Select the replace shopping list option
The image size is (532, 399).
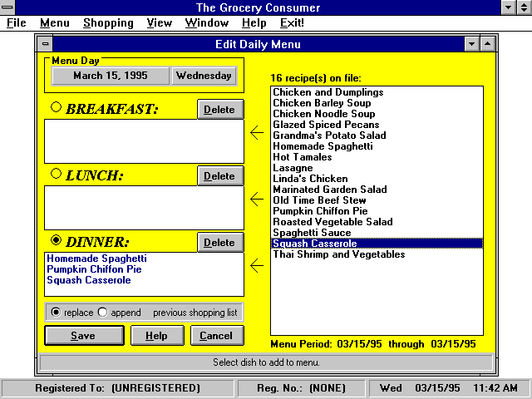point(56,313)
